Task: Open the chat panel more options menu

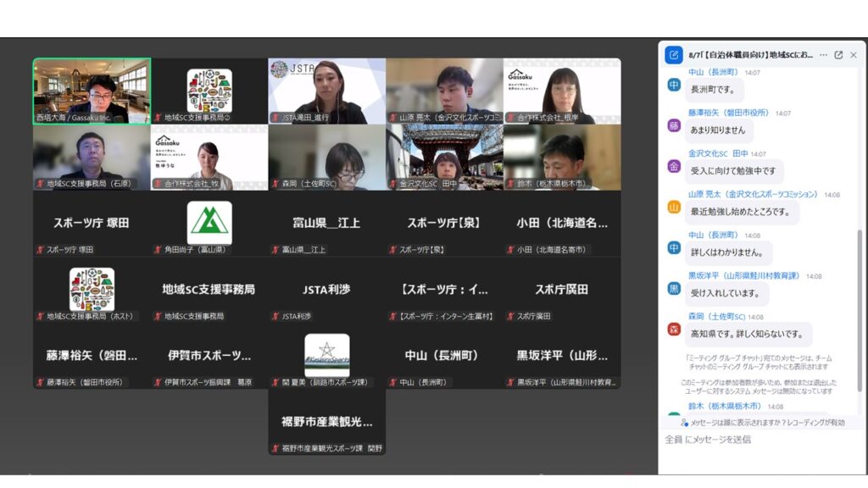Action: (x=822, y=55)
